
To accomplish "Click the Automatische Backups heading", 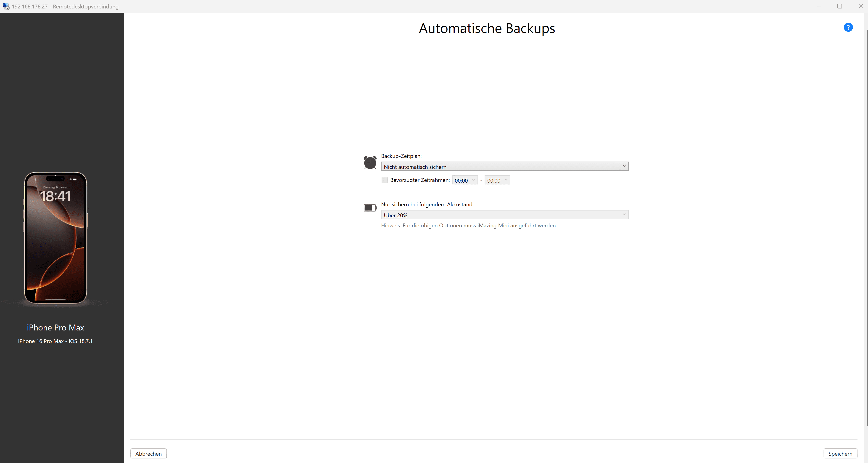I will pyautogui.click(x=487, y=28).
